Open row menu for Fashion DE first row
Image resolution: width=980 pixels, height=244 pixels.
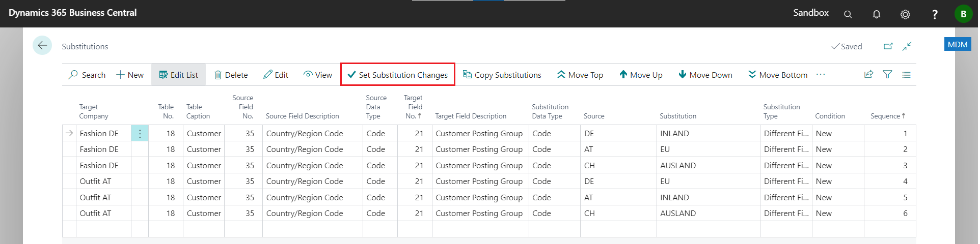click(140, 133)
